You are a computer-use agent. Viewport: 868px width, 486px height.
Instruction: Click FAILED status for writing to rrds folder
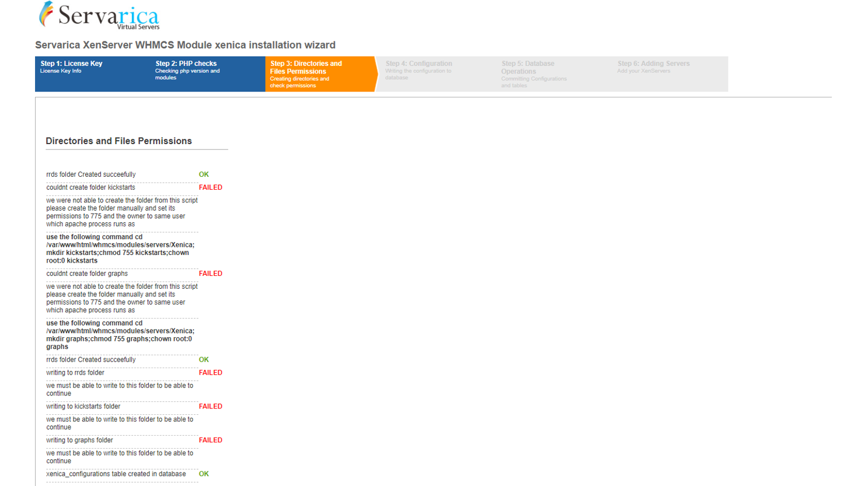click(x=210, y=373)
